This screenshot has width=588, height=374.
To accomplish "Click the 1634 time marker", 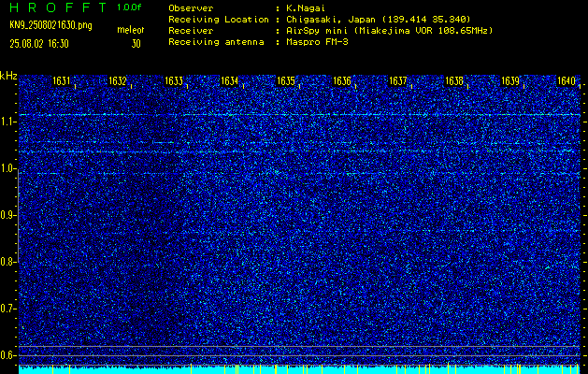I will 230,81.
